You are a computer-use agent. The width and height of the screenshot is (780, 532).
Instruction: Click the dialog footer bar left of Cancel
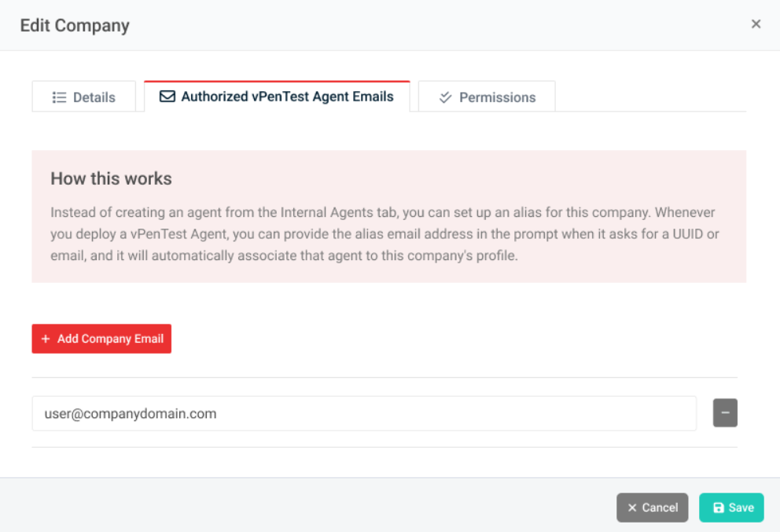pos(315,505)
